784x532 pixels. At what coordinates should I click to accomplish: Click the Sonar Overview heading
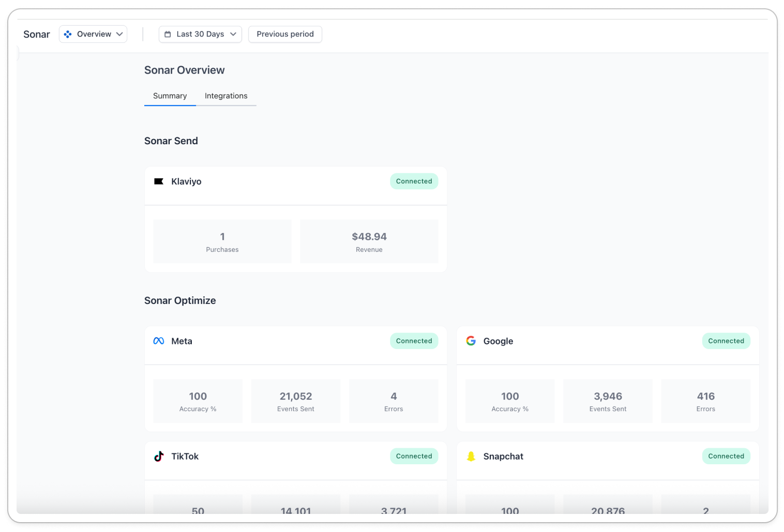(x=185, y=70)
